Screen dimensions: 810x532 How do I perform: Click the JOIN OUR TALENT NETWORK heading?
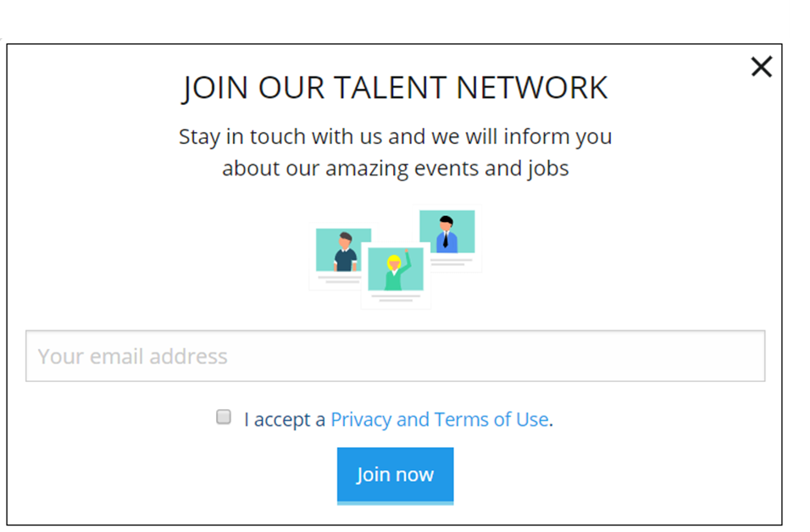[395, 87]
